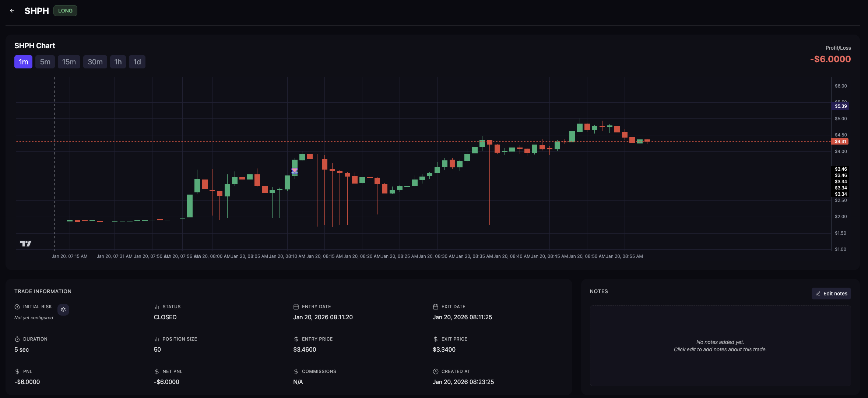Switch chart to 15m timeframe

[x=69, y=62]
